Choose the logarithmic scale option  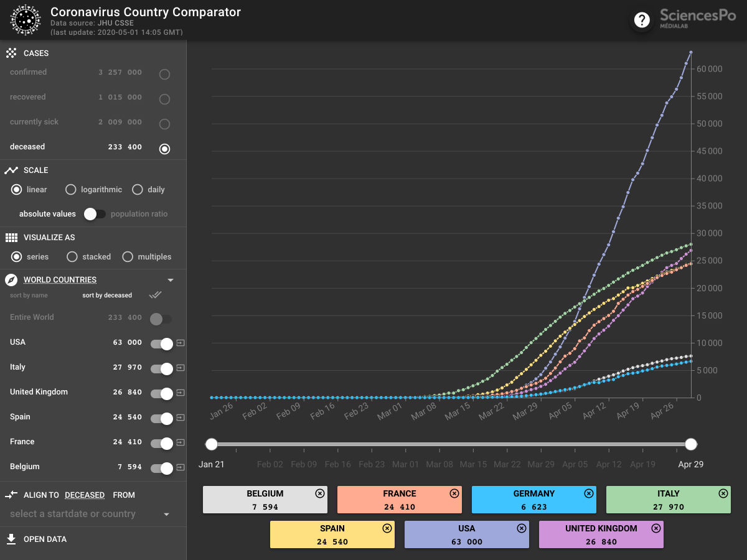pos(70,190)
